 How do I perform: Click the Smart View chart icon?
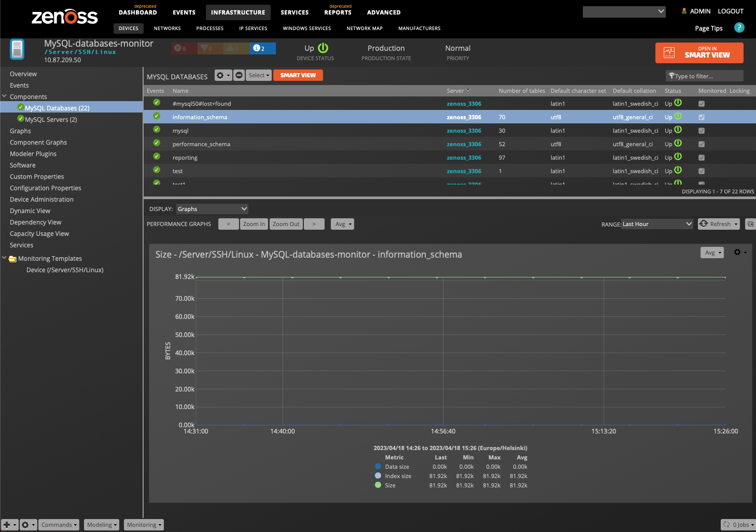pos(669,52)
